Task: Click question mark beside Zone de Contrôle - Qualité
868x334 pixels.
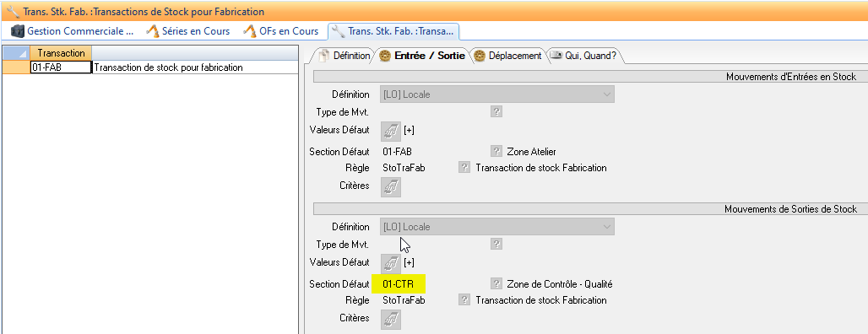Action: [496, 283]
